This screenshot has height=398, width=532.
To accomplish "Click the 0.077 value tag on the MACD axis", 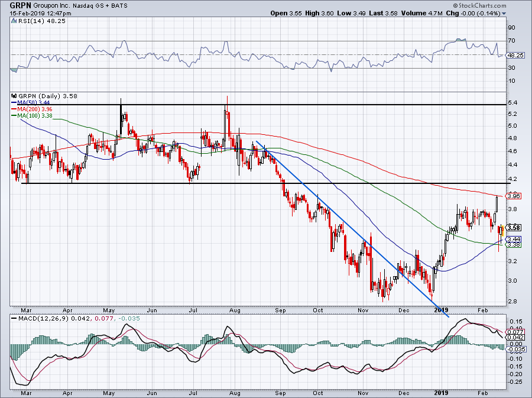I will 515,332.
